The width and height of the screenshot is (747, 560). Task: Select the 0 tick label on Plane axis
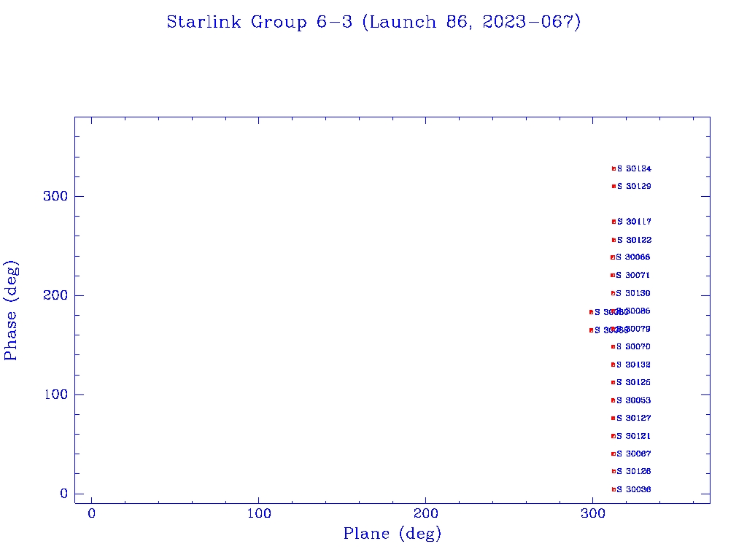[91, 513]
